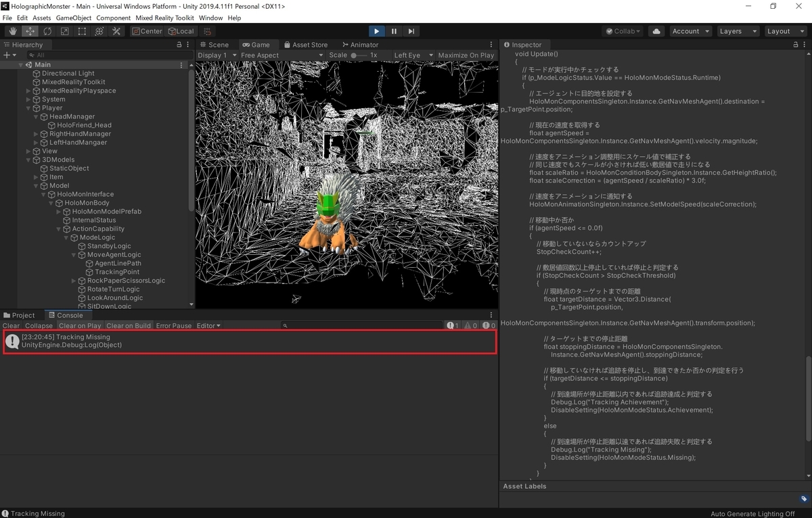
Task: Select the Rect transform tool
Action: 82,31
